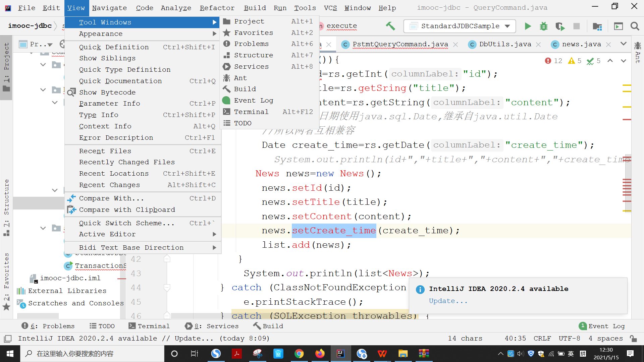Switch to PstmtQueryCommand.java tab
Viewport: 644px width, 362px height.
point(400,44)
